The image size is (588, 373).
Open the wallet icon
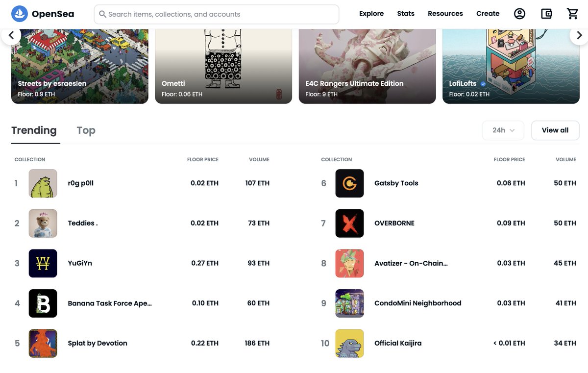(546, 14)
